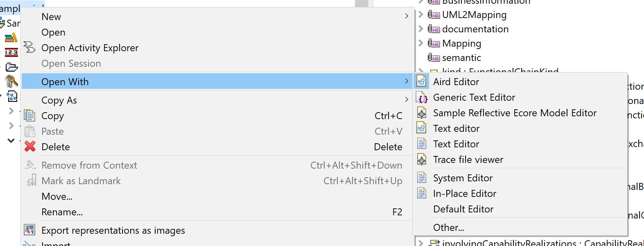Choose Move... from the context menu

(57, 196)
